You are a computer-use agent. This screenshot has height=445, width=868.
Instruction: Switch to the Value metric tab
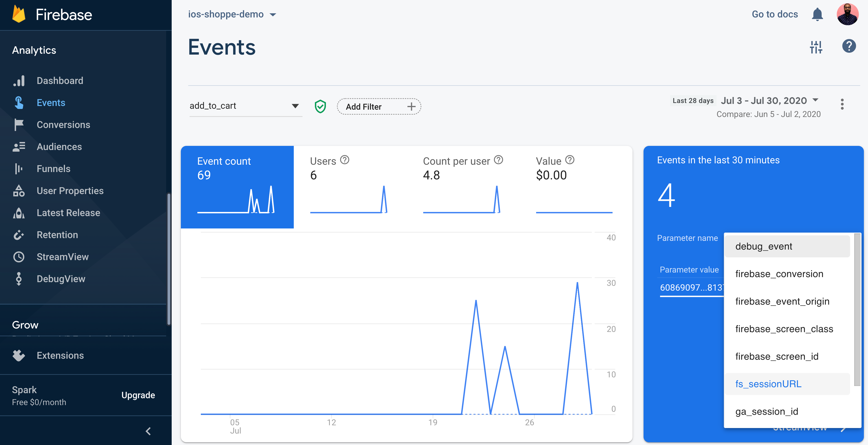[x=576, y=187]
